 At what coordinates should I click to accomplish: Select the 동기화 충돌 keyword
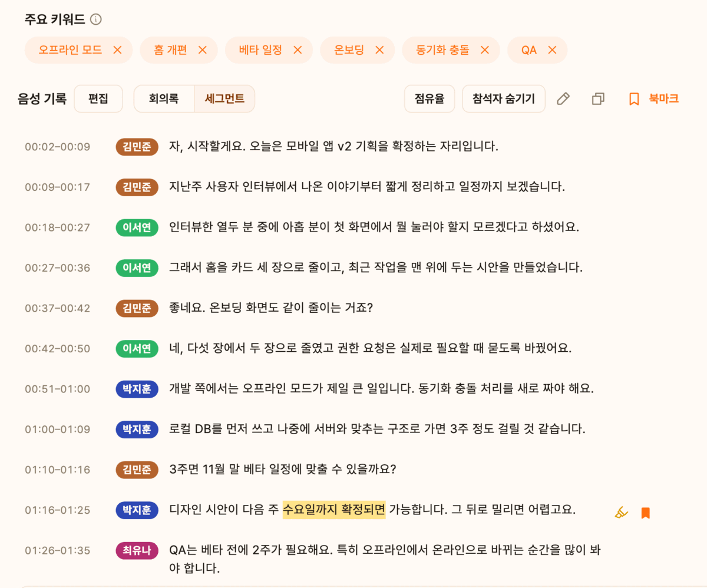point(442,50)
